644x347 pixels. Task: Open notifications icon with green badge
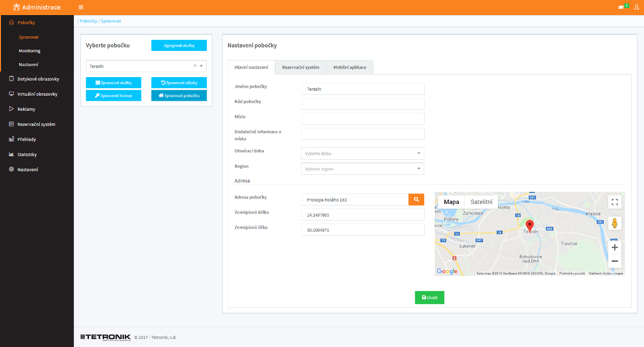point(621,8)
